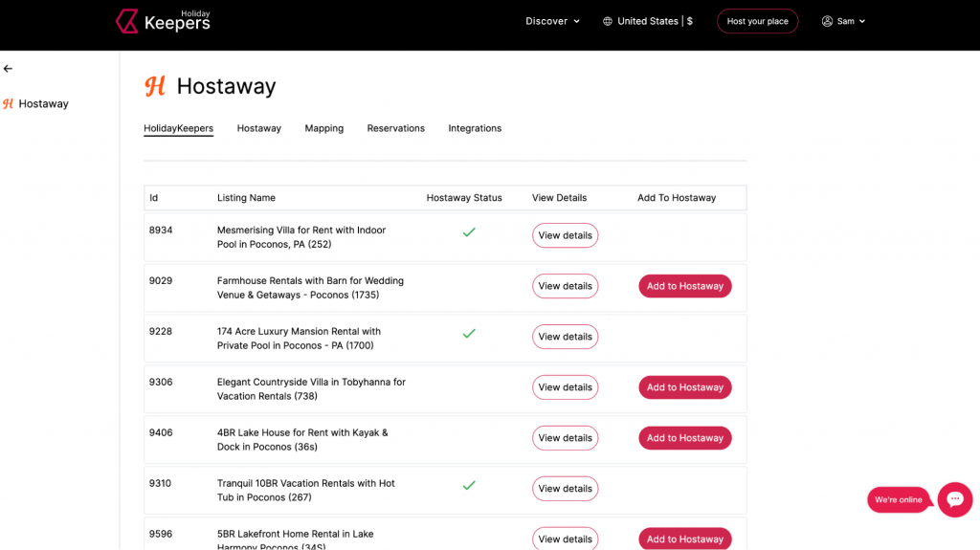Click the user profile icon beside Sam
Screen dimensions: 980x550
(x=827, y=21)
